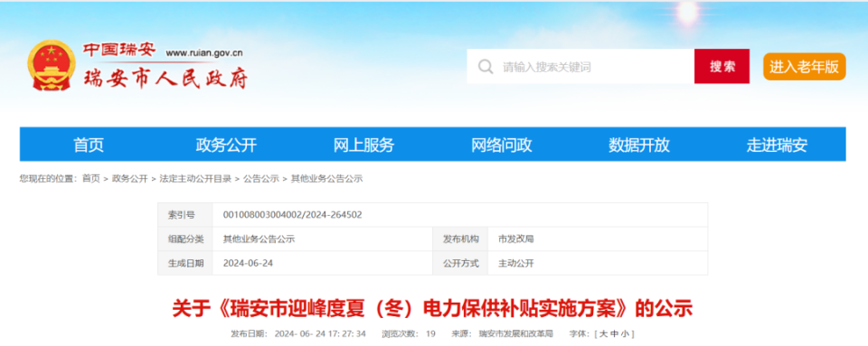
Task: Select the 网上服务 navigation item
Action: (363, 145)
